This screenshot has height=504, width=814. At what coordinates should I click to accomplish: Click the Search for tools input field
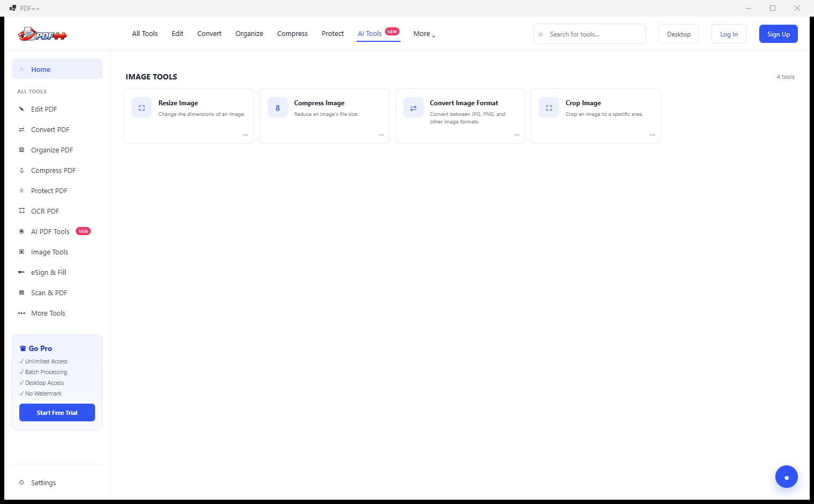point(590,34)
